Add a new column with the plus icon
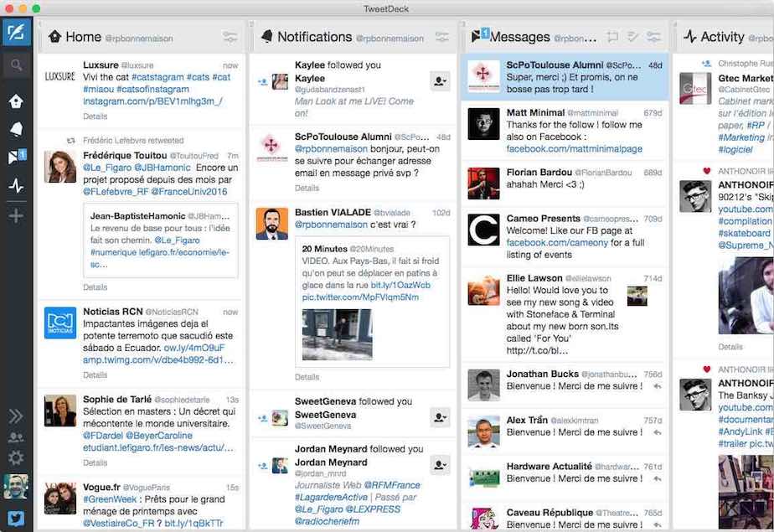 [16, 216]
